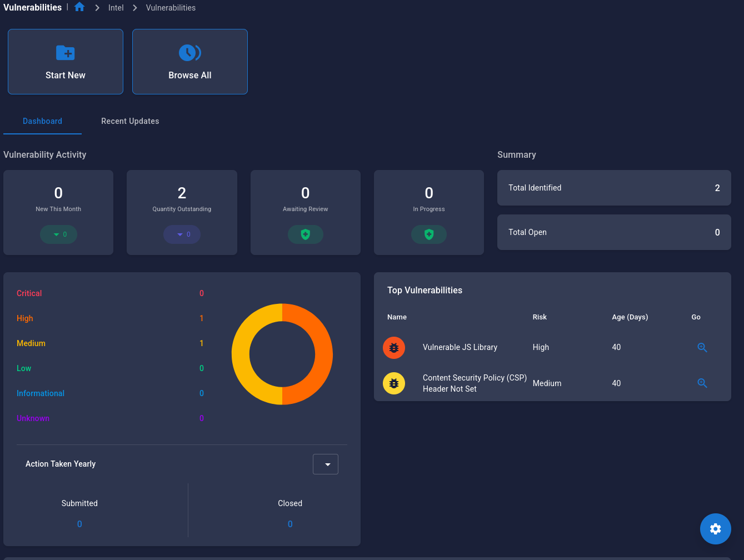Switch to the Recent Updates tab
This screenshot has height=560, width=744.
[130, 121]
